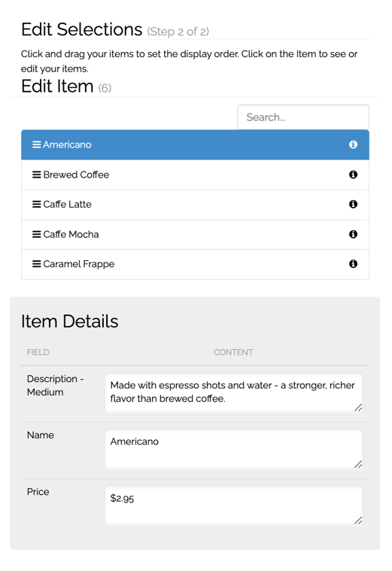
Task: Click drag handle next to Caffe Mocha
Action: tap(36, 234)
